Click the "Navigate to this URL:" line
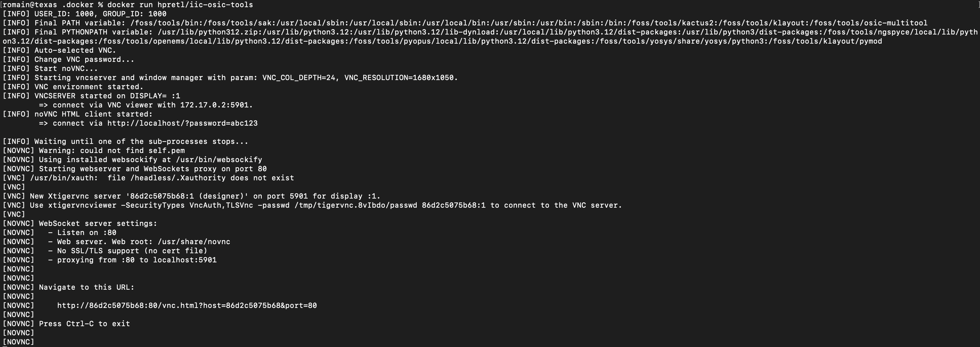 coord(86,287)
